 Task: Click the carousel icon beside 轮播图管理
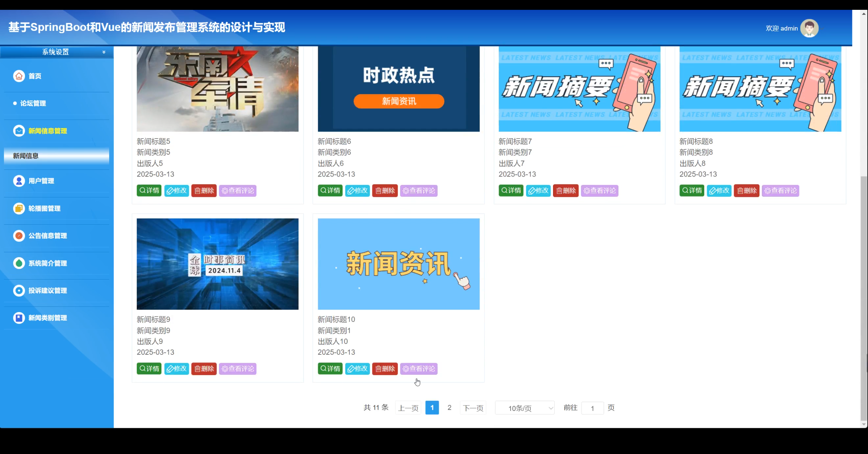click(19, 208)
